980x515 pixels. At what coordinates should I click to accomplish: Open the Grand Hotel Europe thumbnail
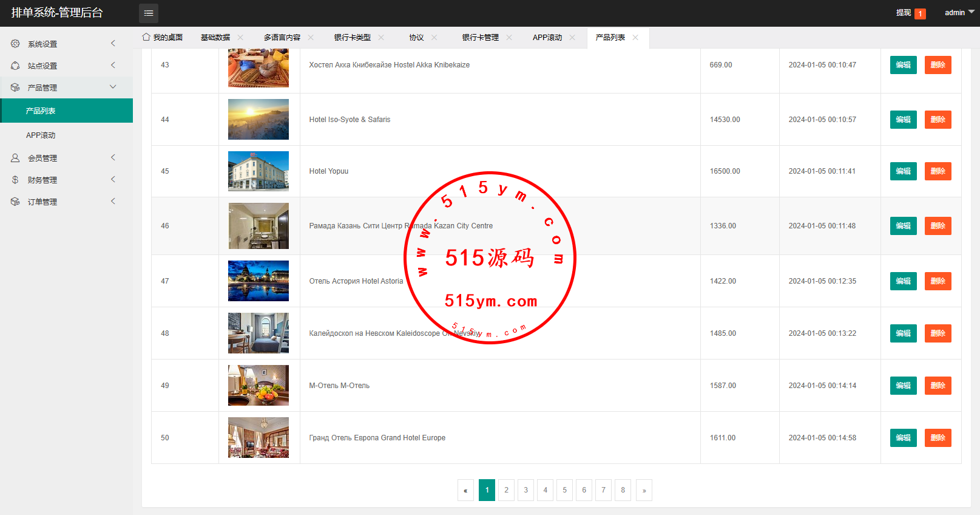(259, 438)
